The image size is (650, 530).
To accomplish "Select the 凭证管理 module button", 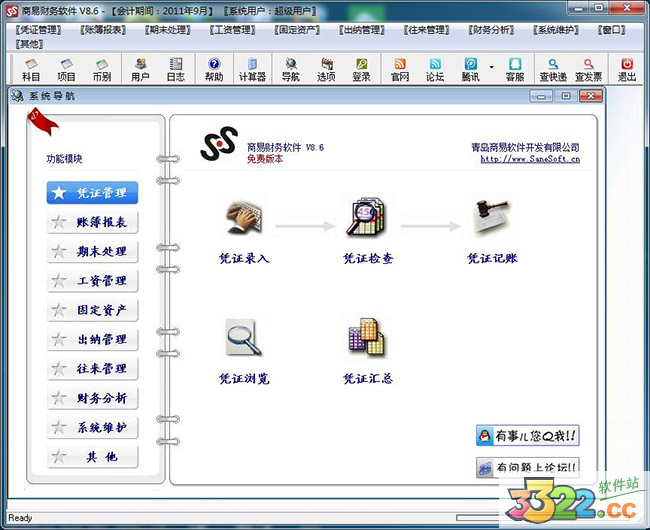I will pos(92,193).
